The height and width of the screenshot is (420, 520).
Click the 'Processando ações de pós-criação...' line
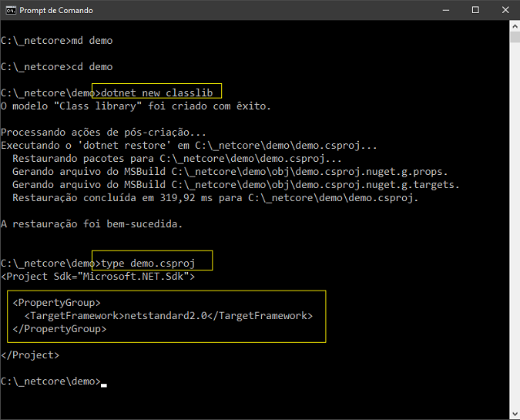103,133
